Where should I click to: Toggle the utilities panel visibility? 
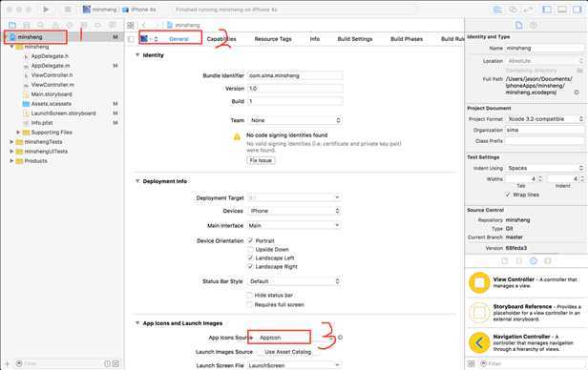click(x=577, y=10)
